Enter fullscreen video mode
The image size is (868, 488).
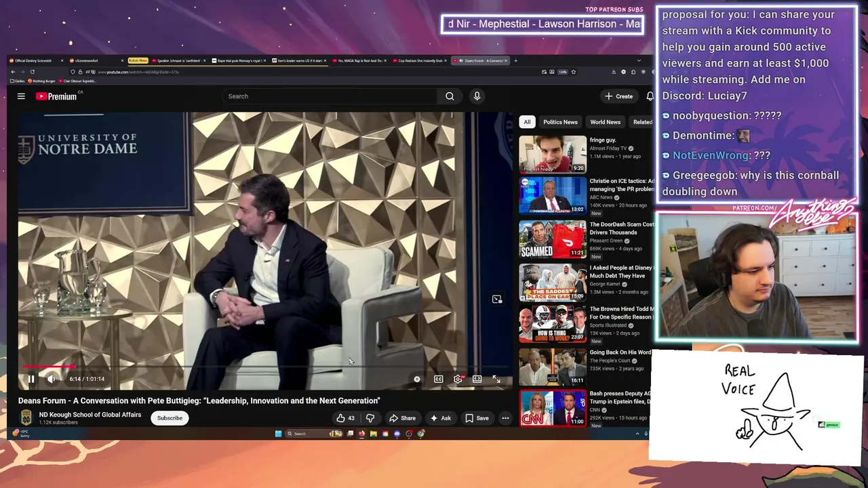tap(496, 380)
